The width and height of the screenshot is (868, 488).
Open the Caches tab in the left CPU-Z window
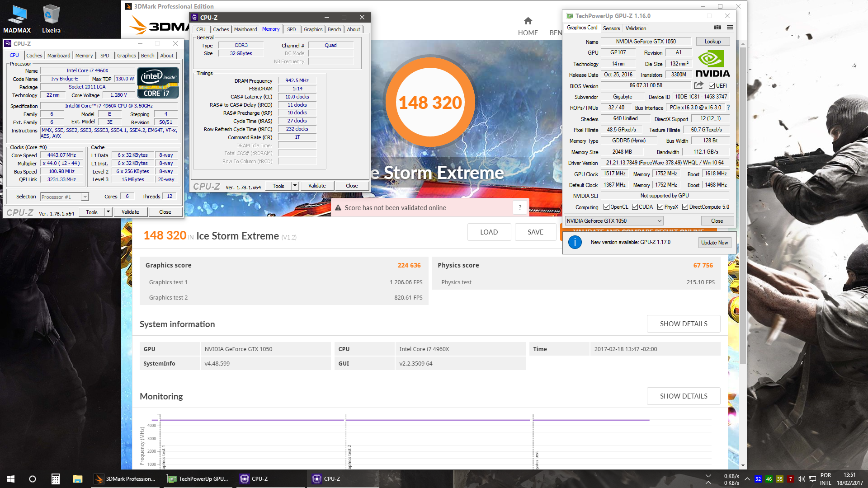(x=34, y=56)
